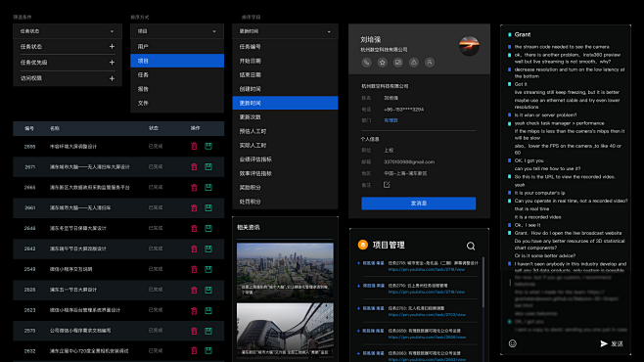Expand the 任务优先级 filter with plus
644x362 pixels.
coord(112,63)
